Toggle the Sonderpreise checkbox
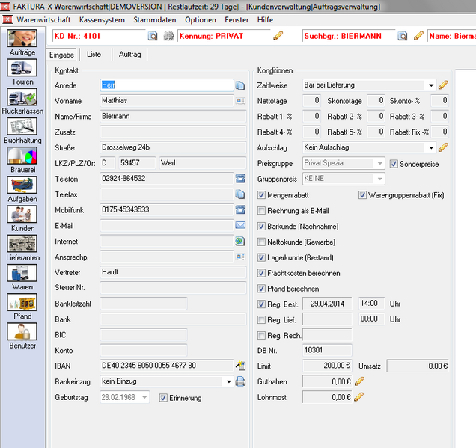 click(x=394, y=164)
